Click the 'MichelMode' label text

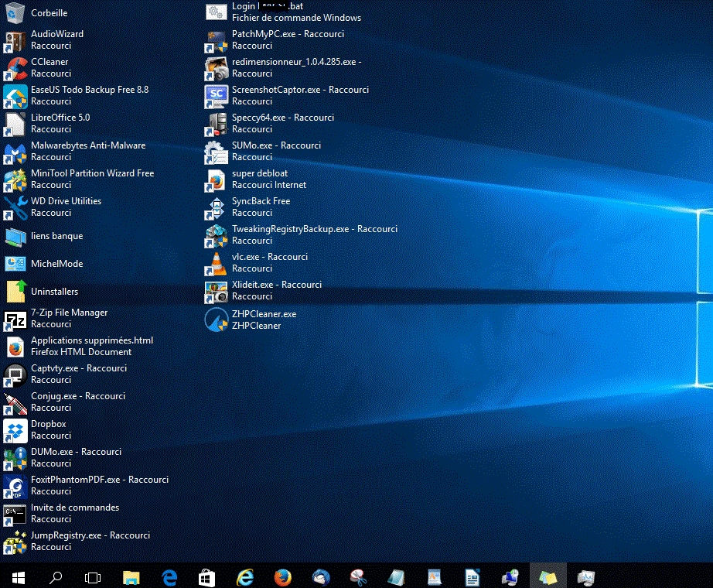(57, 264)
